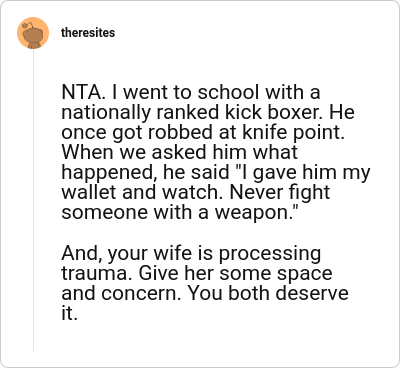Visit the theresites user profile
Screen dimensions: 400x368
pos(88,33)
